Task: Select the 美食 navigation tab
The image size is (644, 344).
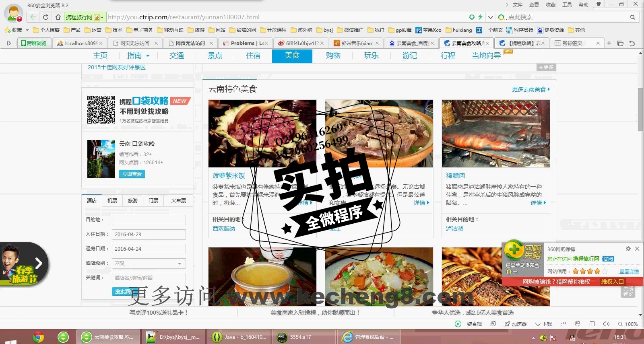Action: pyautogui.click(x=292, y=56)
